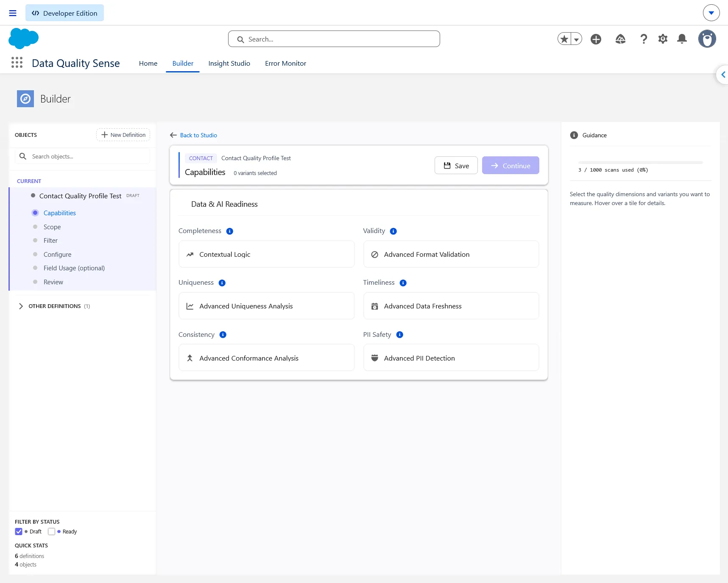This screenshot has width=728, height=583.
Task: Select the Advanced Conformance Analysis tile
Action: [266, 358]
